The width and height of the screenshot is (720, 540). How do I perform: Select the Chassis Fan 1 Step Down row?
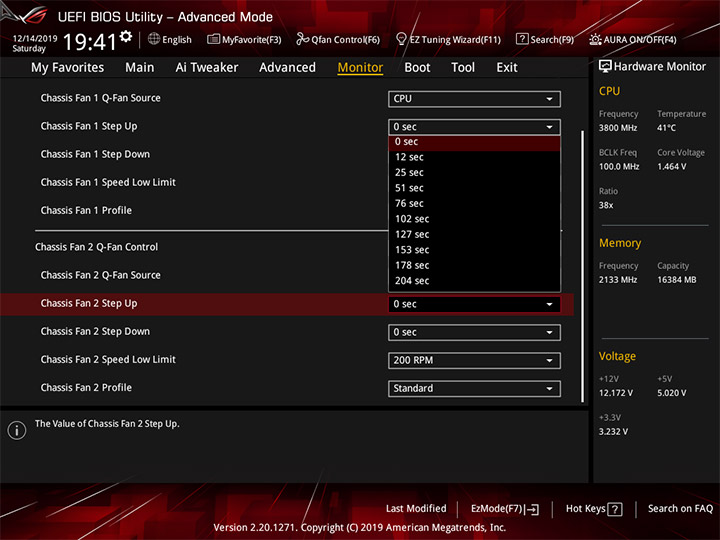95,154
